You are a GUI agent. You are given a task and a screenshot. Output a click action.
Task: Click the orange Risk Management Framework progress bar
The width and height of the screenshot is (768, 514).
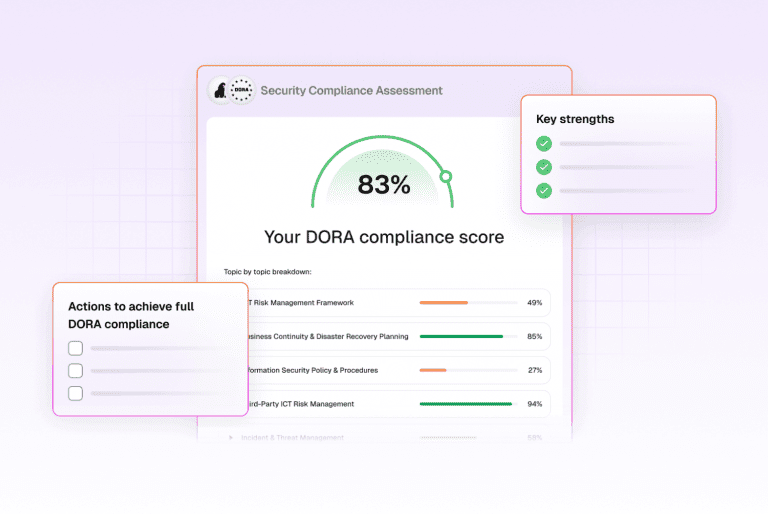[444, 303]
